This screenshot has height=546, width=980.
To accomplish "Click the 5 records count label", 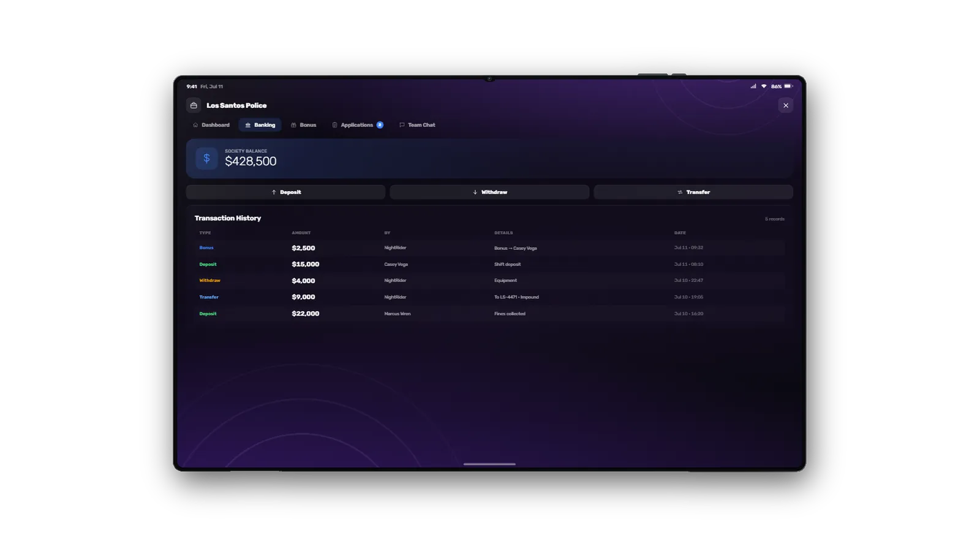I will [774, 219].
